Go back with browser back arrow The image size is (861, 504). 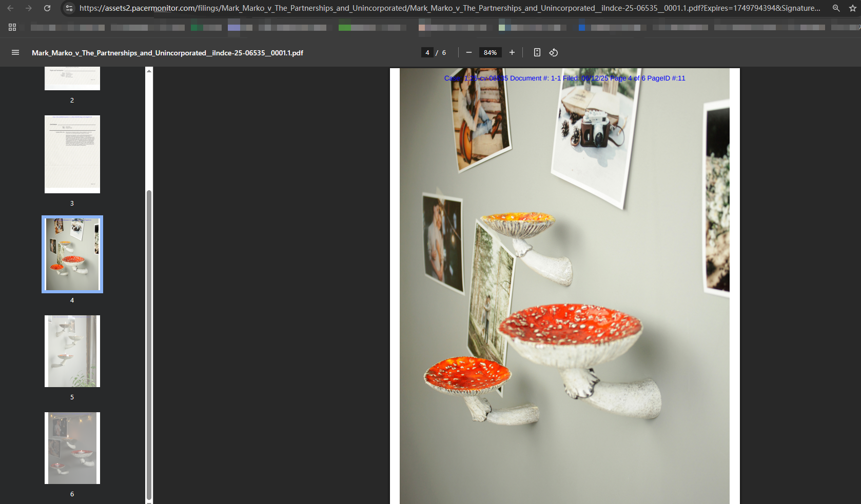coord(10,8)
